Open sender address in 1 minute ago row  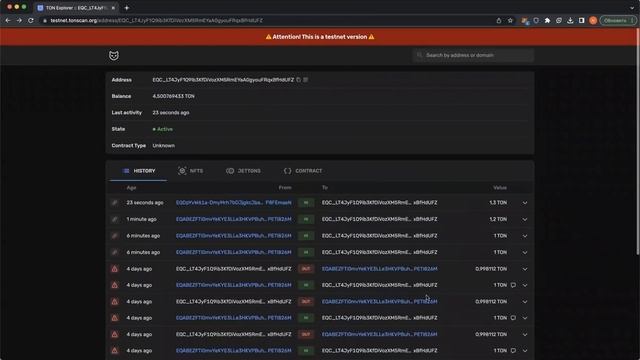pos(233,219)
